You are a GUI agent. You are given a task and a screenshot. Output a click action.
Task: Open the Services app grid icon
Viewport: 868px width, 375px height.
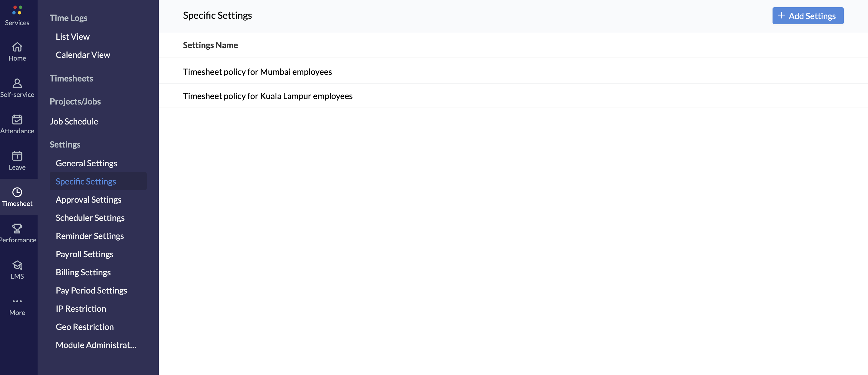point(17,10)
